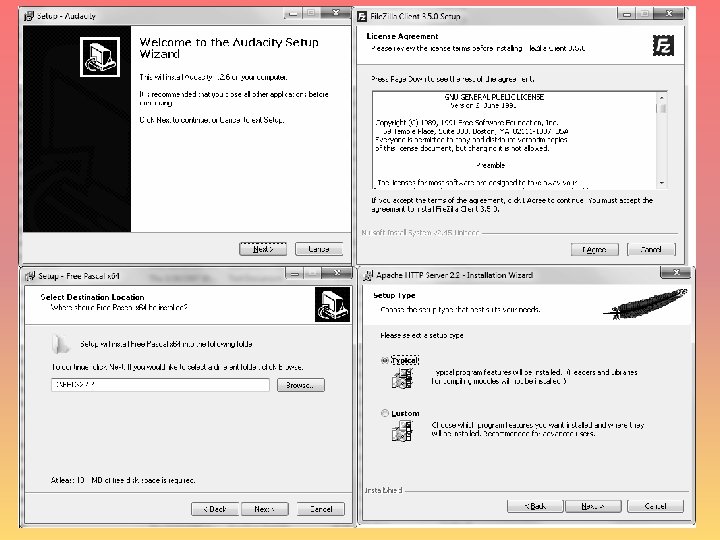Image resolution: width=720 pixels, height=540 pixels.
Task: Click Back in the Free Pascal setup
Action: (x=215, y=509)
